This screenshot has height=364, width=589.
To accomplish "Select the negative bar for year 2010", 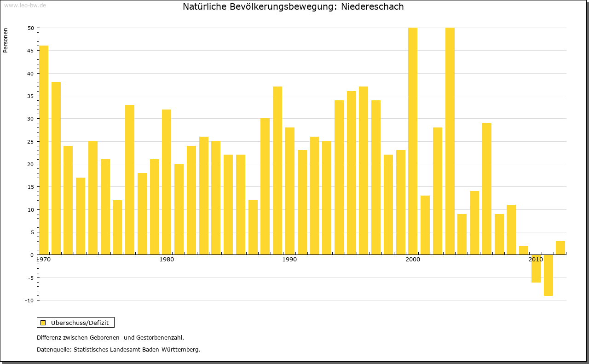I will click(536, 268).
